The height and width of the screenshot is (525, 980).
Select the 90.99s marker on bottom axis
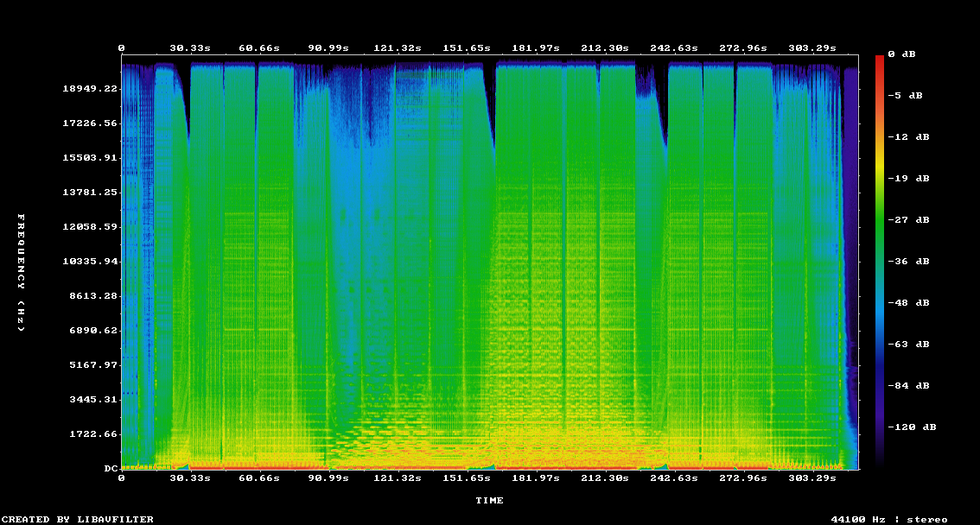point(328,478)
